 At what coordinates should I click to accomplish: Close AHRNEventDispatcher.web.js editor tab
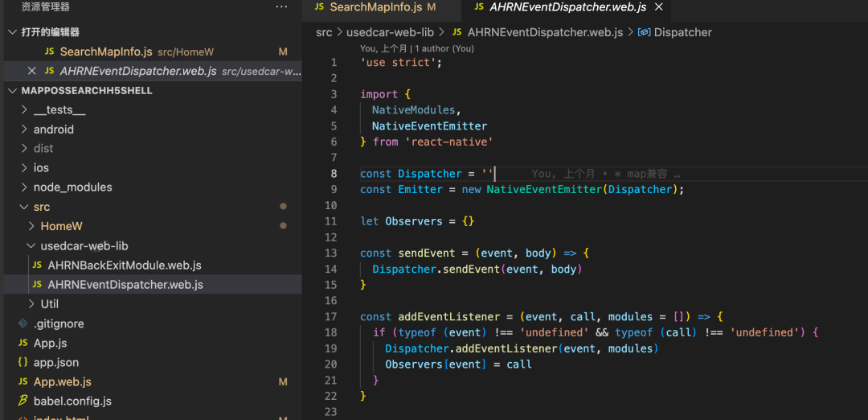click(x=659, y=6)
